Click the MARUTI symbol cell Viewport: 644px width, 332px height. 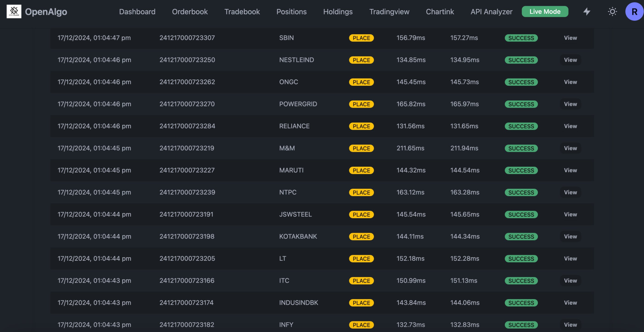[x=291, y=170]
